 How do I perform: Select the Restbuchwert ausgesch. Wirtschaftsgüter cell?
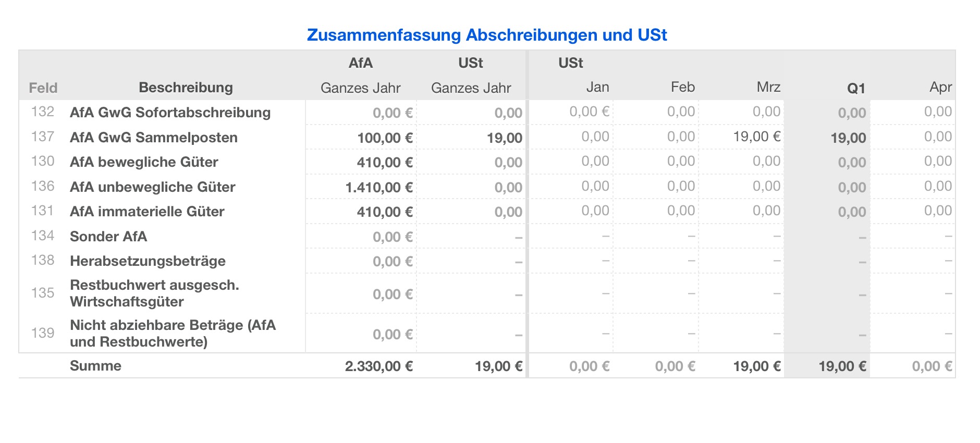tap(154, 293)
